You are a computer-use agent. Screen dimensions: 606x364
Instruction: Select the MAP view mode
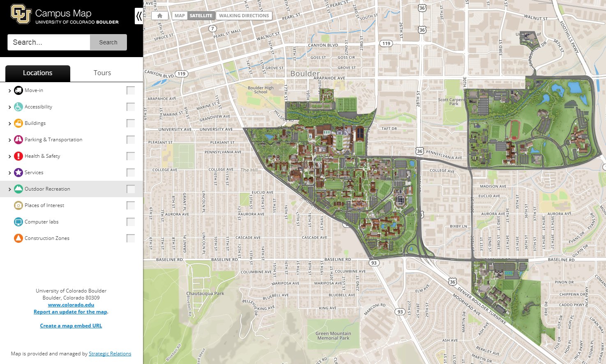click(179, 15)
